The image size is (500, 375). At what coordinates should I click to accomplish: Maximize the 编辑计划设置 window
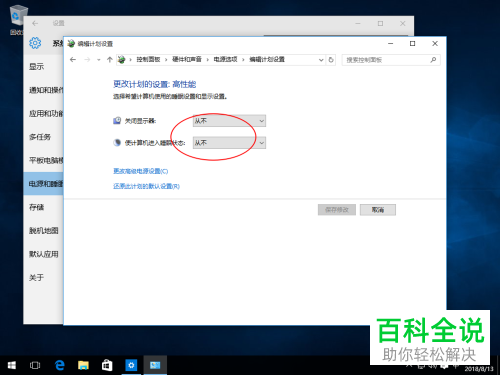(412, 44)
